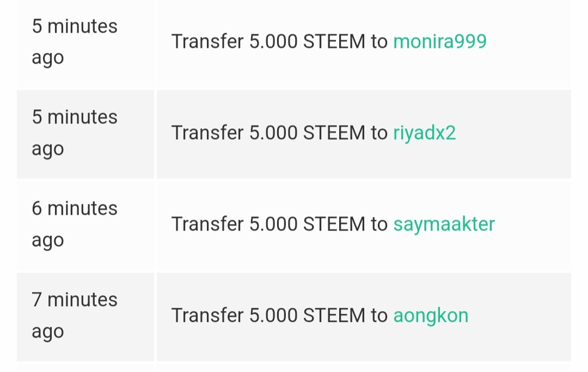Click the timestamp beside the monira999 transfer
This screenshot has height=372, width=588.
(74, 41)
